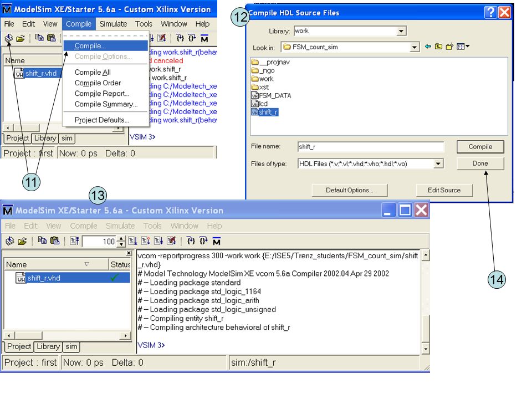The height and width of the screenshot is (399, 532).
Task: Click the run length field showing 100
Action: click(x=100, y=241)
